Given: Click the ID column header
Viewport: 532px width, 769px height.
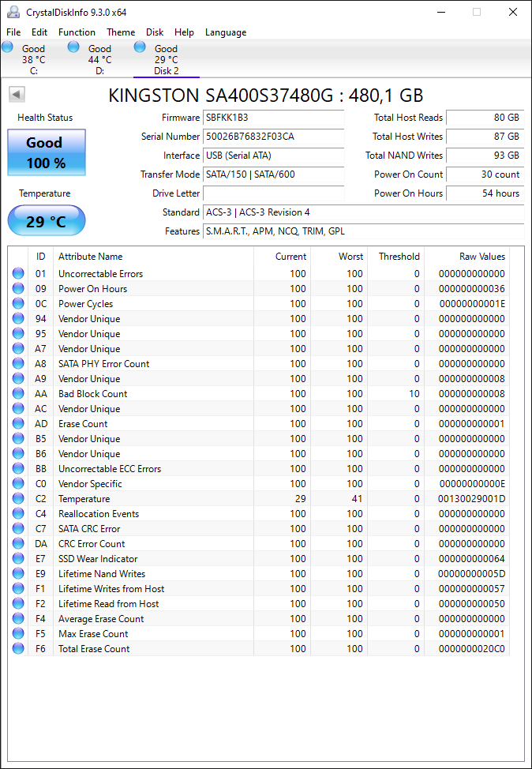Looking at the screenshot, I should point(41,257).
